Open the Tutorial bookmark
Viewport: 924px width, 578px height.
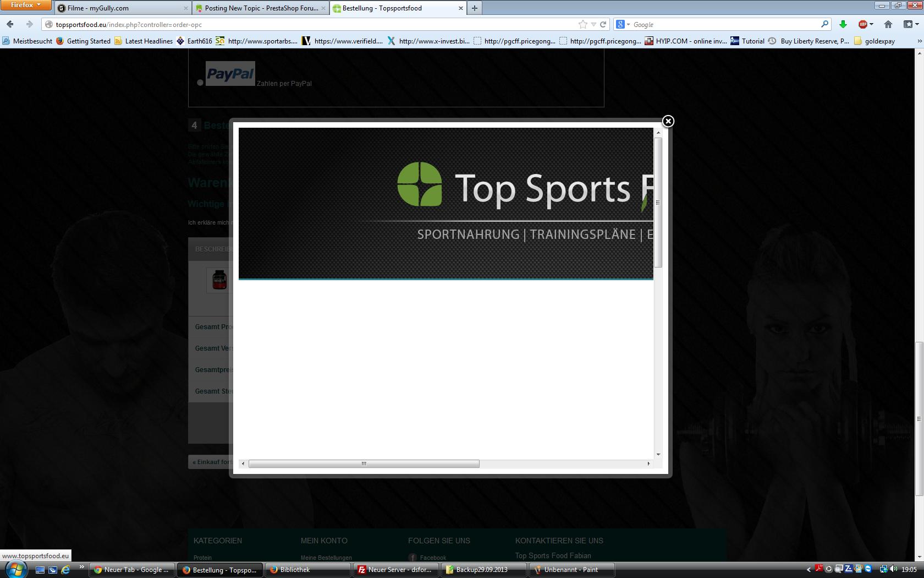[x=747, y=41]
